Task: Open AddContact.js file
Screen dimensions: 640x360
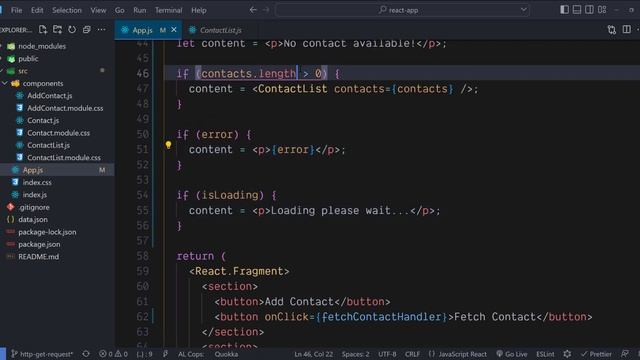Action: tap(49, 96)
